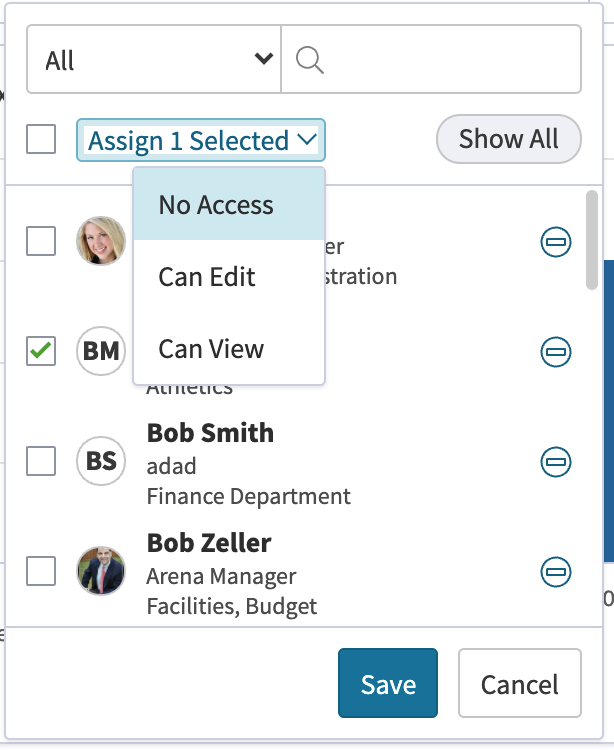
Task: Click the BM initials avatar
Action: (x=101, y=351)
